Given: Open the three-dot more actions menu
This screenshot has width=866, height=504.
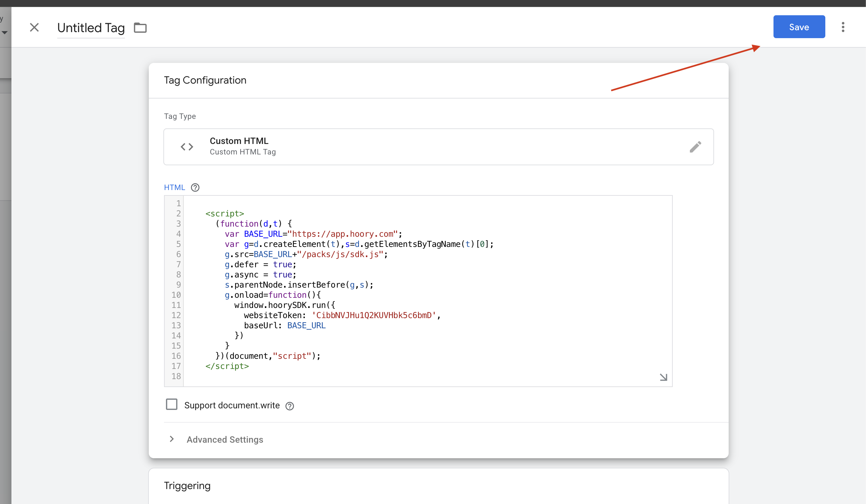Looking at the screenshot, I should pyautogui.click(x=843, y=27).
